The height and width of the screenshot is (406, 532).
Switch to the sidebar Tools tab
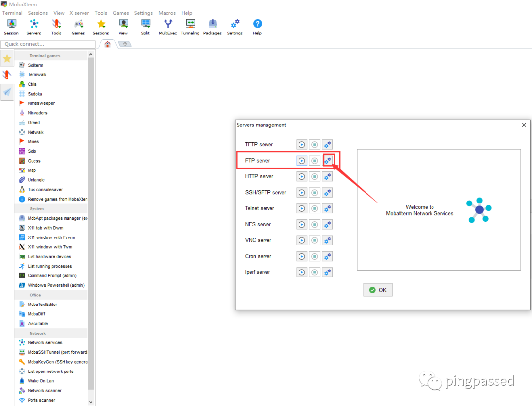7,75
